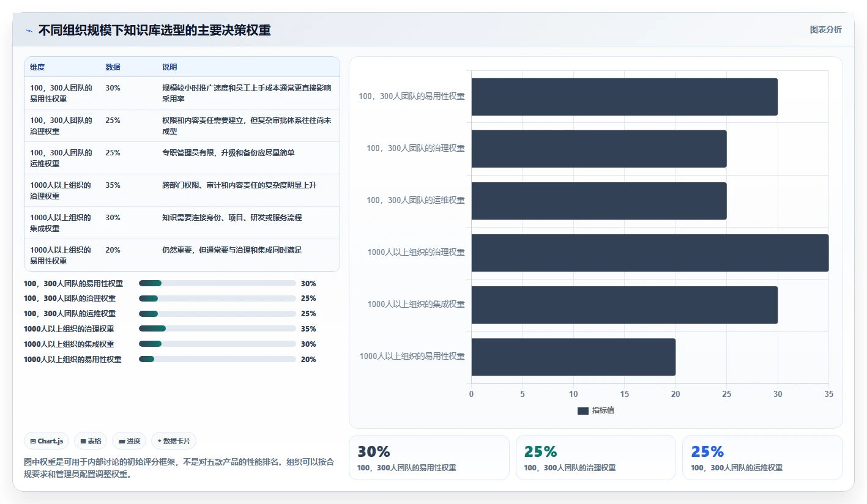
Task: Select the 数据卡片 tag chip
Action: 173,441
